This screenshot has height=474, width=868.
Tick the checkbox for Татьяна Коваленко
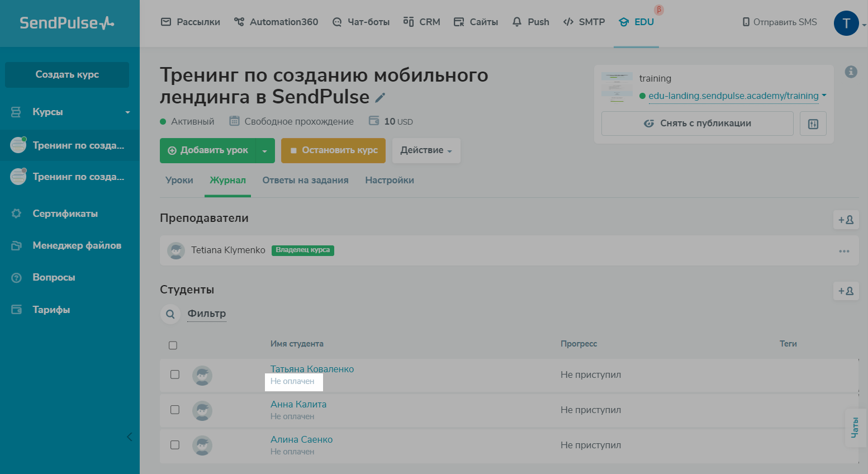click(x=175, y=375)
